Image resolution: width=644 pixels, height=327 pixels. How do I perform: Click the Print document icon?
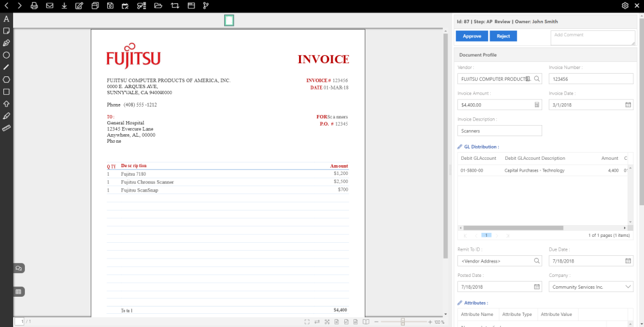pyautogui.click(x=34, y=6)
